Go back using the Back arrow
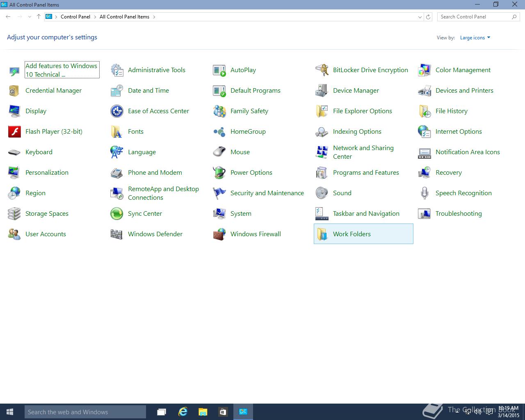Screen dimensions: 525x420 pos(8,17)
